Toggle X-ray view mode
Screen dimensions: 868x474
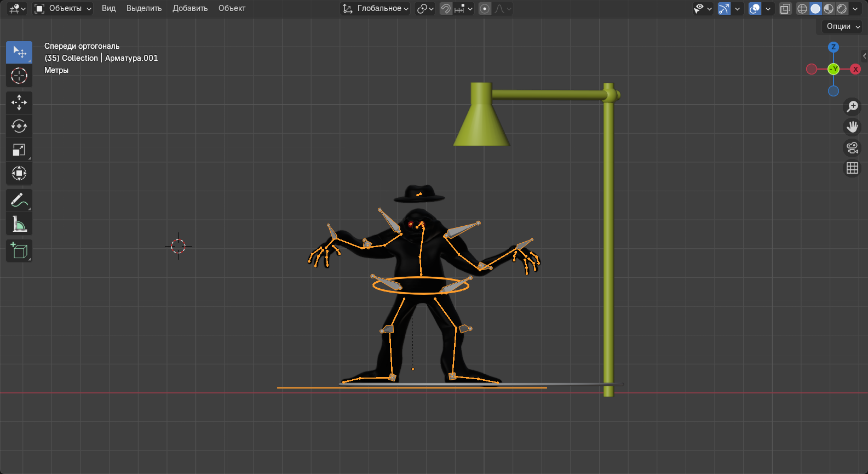pyautogui.click(x=785, y=9)
